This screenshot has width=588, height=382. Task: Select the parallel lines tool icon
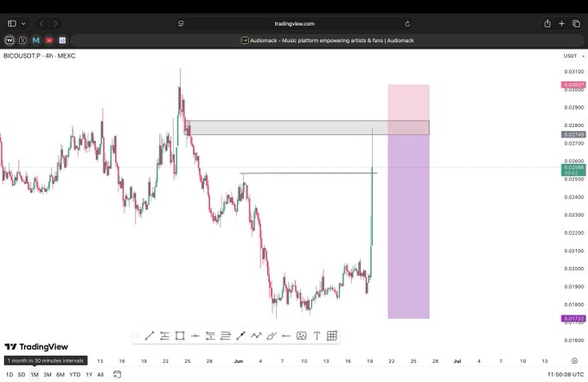click(x=226, y=336)
